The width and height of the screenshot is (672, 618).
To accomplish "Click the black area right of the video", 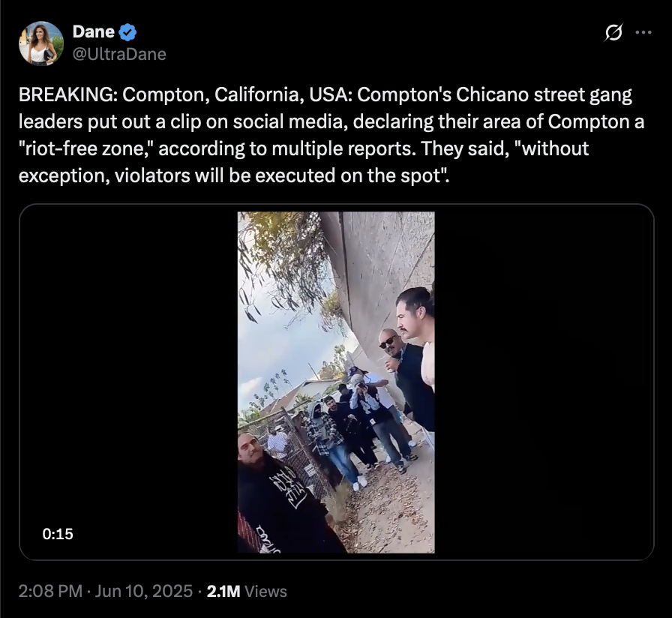I will pos(544,382).
